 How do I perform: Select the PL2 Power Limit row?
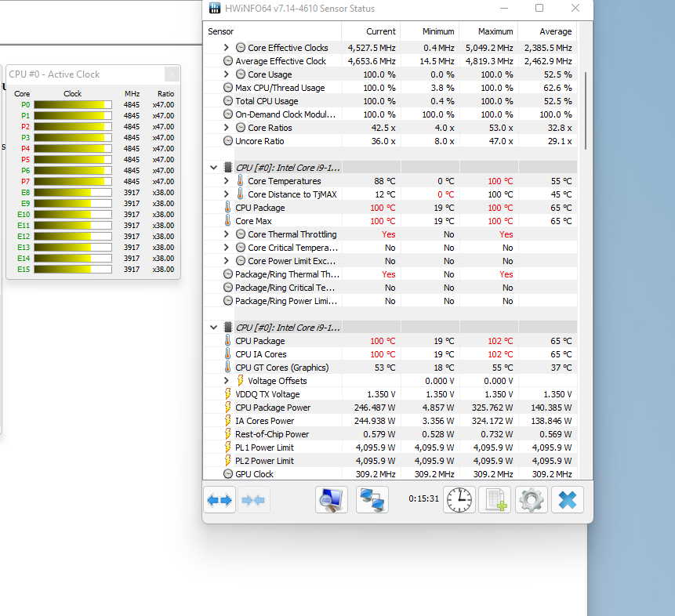pyautogui.click(x=390, y=461)
